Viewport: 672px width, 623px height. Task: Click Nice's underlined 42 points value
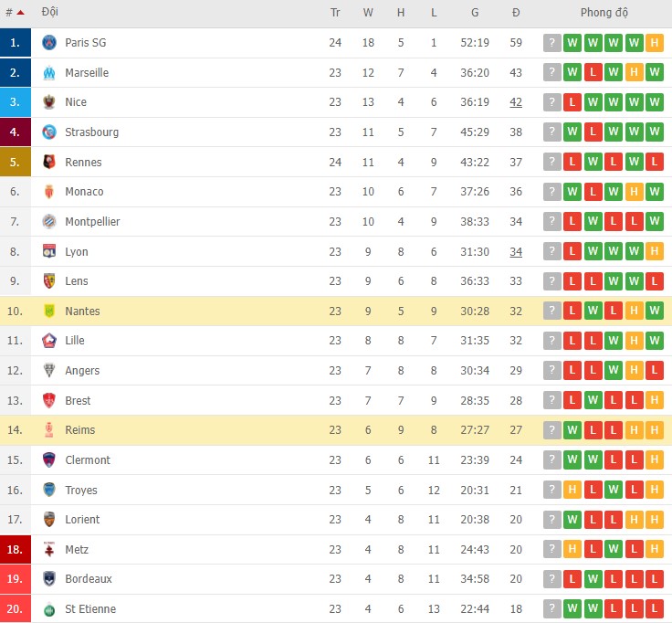(x=516, y=102)
